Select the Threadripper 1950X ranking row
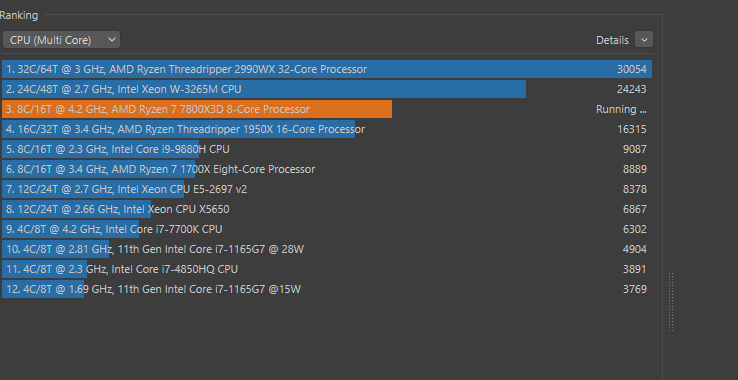 [327, 129]
